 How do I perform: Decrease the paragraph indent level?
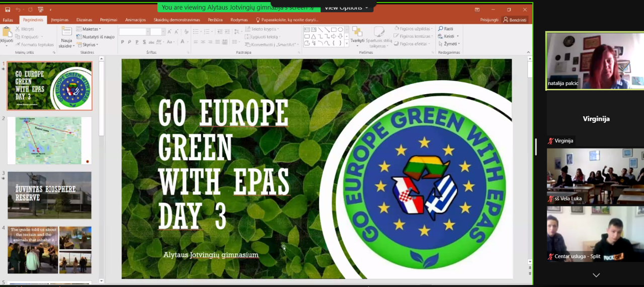[x=220, y=32]
